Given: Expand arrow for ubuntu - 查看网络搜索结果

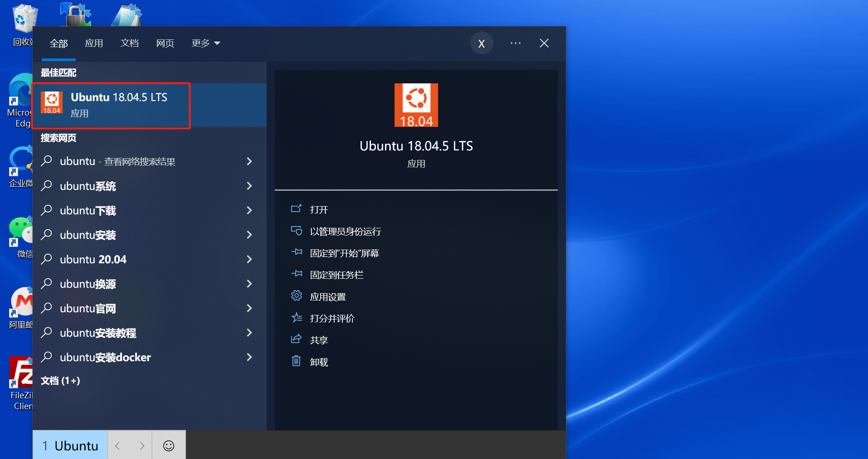Looking at the screenshot, I should (249, 161).
